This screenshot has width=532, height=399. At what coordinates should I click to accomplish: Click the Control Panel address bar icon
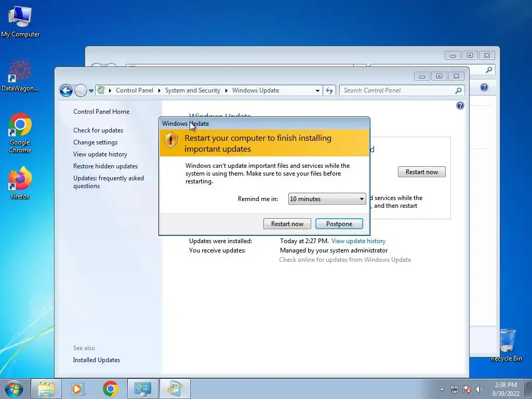[x=101, y=90]
